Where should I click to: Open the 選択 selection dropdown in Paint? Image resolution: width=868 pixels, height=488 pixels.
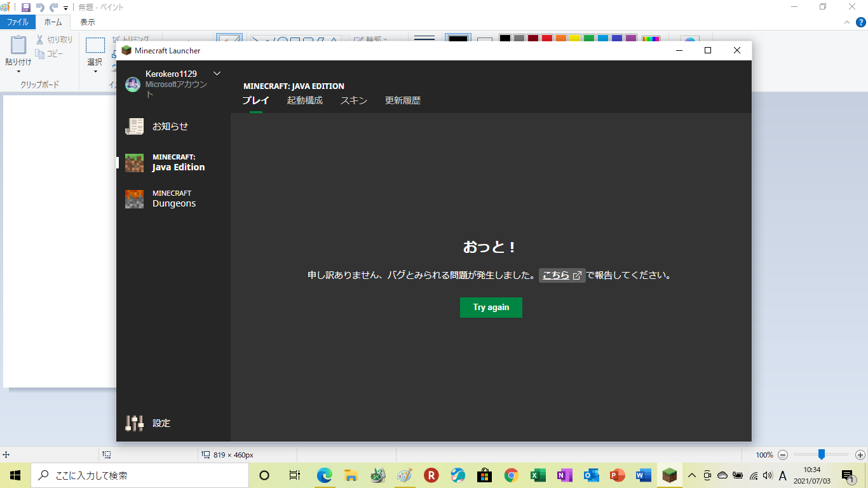[x=95, y=71]
